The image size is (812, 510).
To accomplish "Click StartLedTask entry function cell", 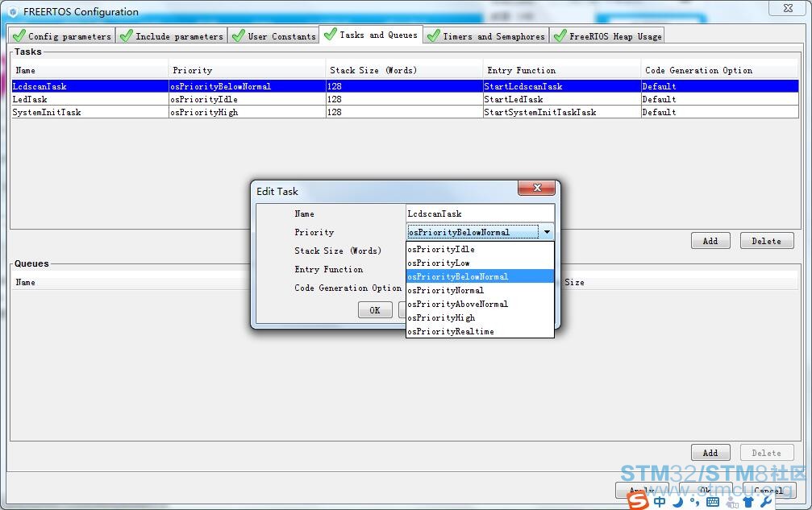I will pos(561,99).
